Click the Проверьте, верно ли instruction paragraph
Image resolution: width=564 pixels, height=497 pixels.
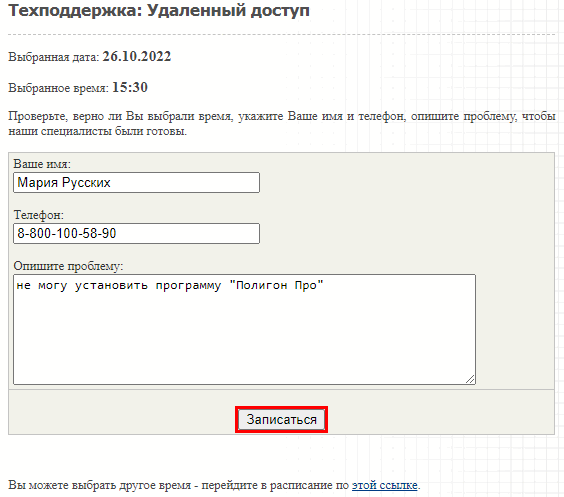pos(282,123)
